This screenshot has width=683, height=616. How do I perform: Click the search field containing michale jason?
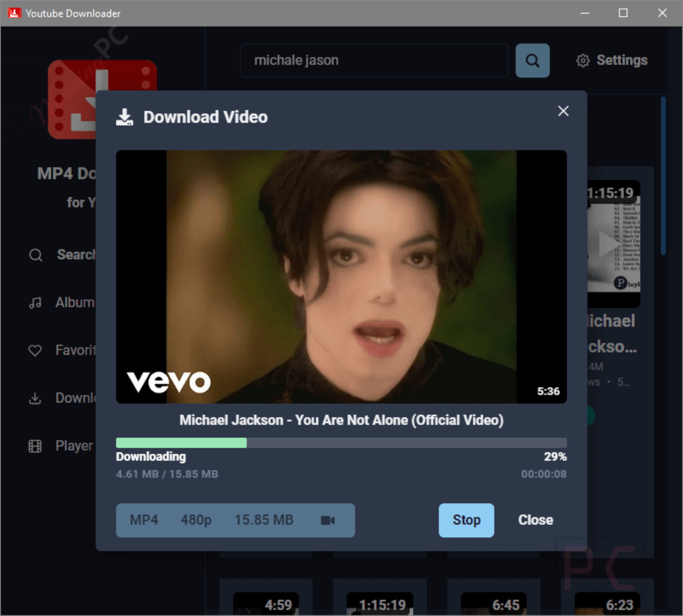374,61
